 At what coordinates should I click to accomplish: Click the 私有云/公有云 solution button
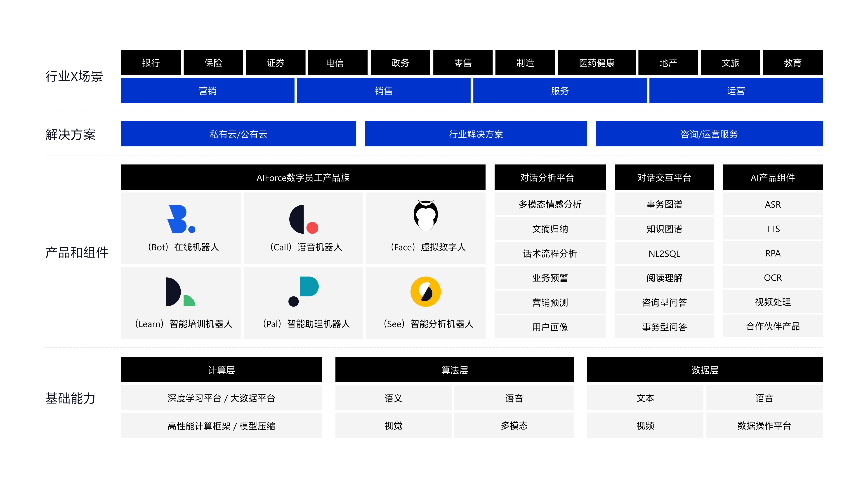(x=238, y=134)
